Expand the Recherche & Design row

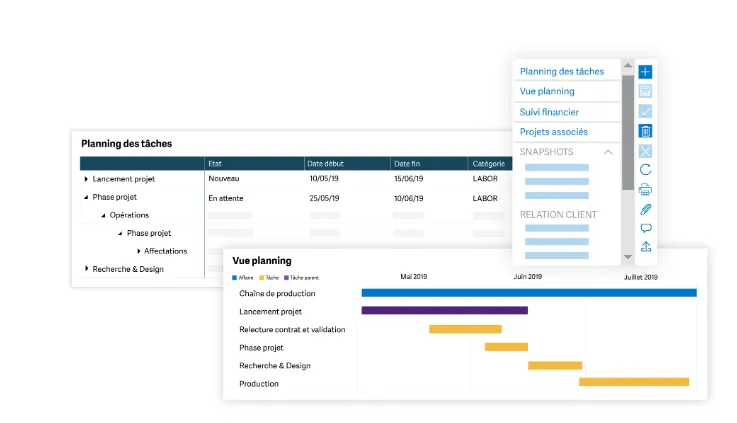click(x=86, y=269)
